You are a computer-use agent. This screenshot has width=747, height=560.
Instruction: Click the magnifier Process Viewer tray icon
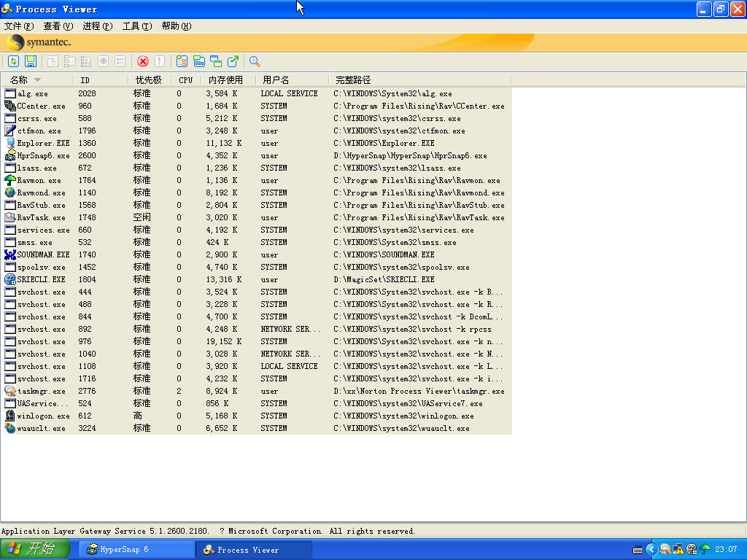click(x=665, y=550)
